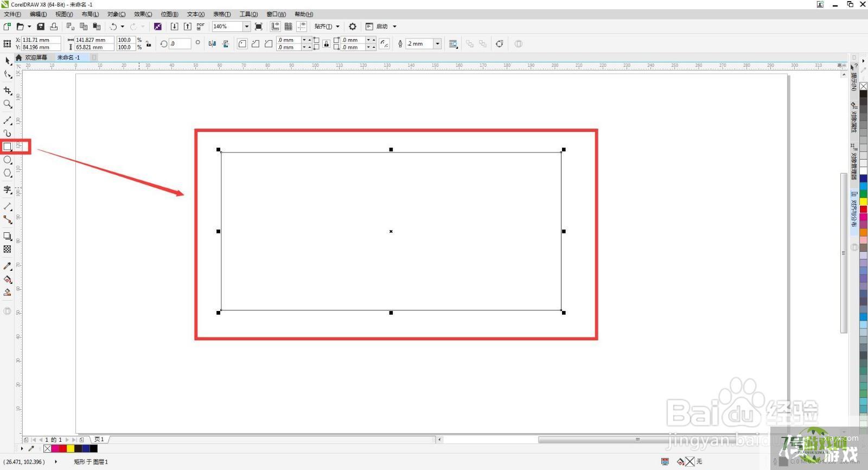Toggle Edit corners together lock

click(x=326, y=44)
